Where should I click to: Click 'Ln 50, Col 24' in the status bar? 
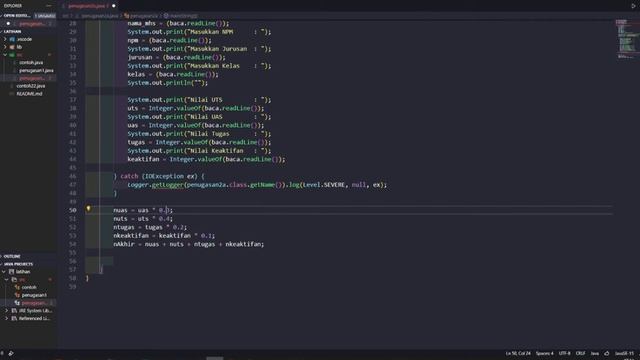[x=518, y=353]
